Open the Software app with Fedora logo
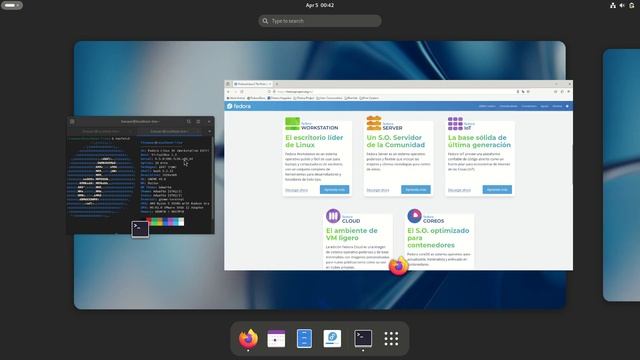Viewport: 640px width, 360px height. click(332, 338)
